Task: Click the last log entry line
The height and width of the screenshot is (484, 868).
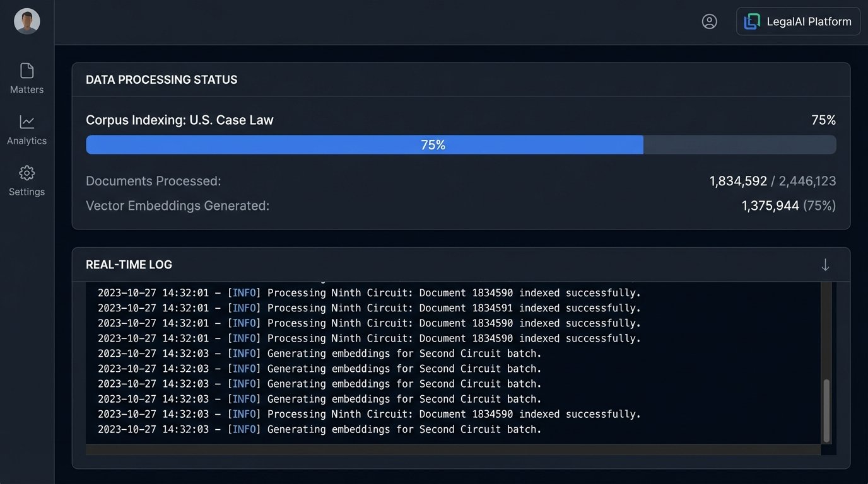Action: pos(320,429)
